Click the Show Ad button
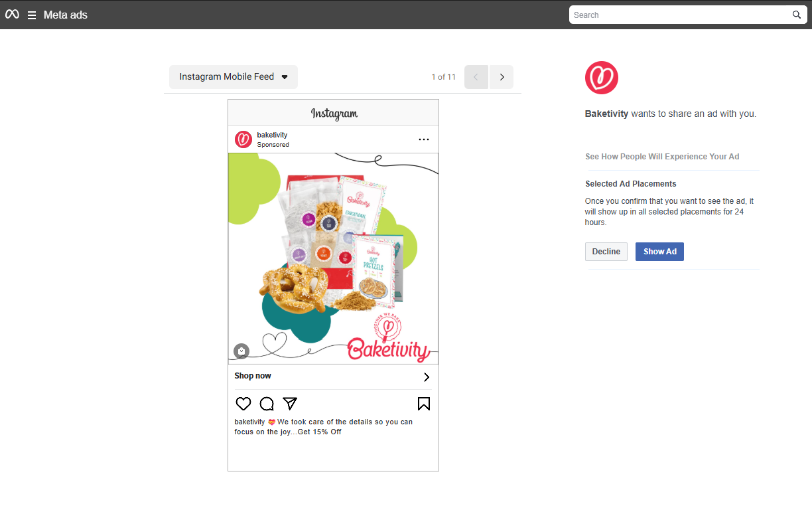 [659, 252]
